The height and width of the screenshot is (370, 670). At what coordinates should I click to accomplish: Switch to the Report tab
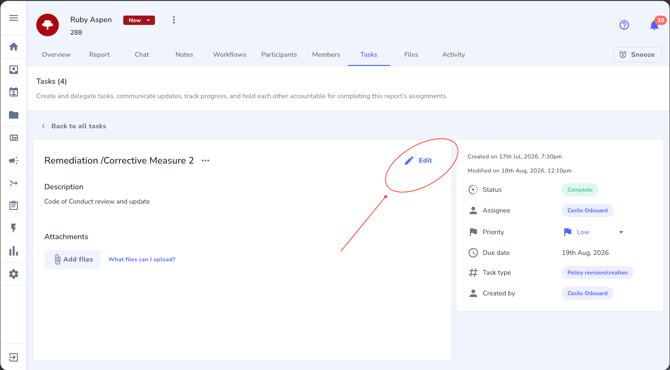(99, 55)
